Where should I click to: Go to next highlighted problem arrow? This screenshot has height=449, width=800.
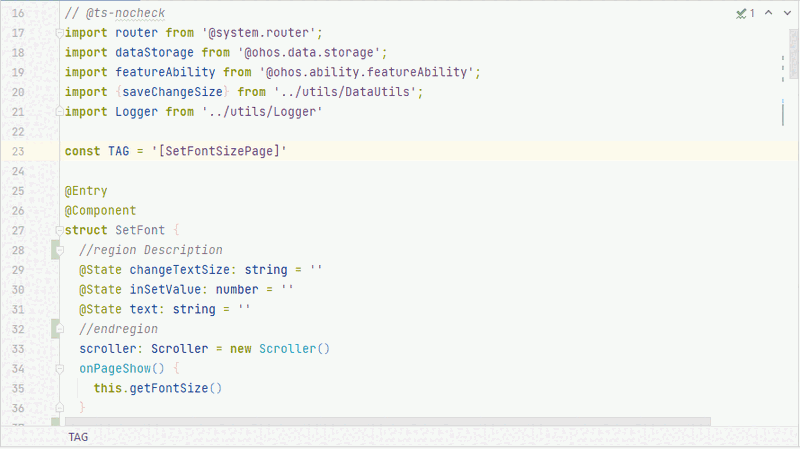click(786, 13)
